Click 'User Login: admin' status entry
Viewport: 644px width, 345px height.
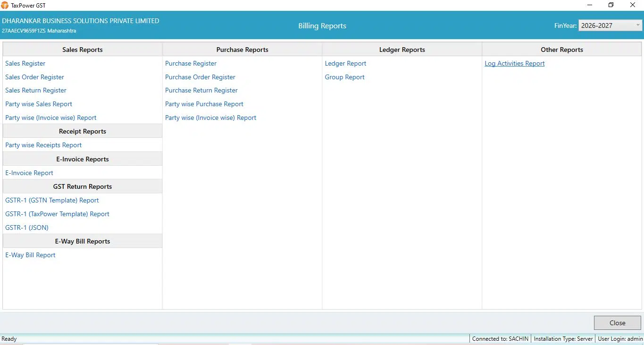[620, 339]
